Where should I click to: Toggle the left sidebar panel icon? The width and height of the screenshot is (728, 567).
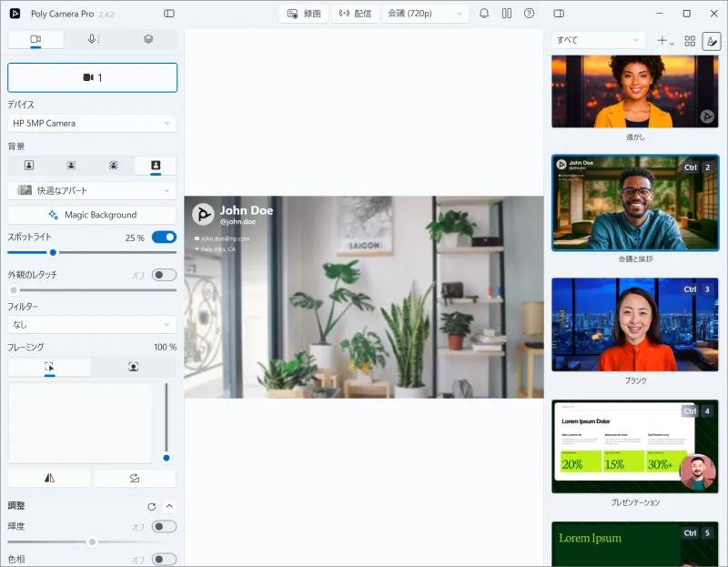click(169, 14)
